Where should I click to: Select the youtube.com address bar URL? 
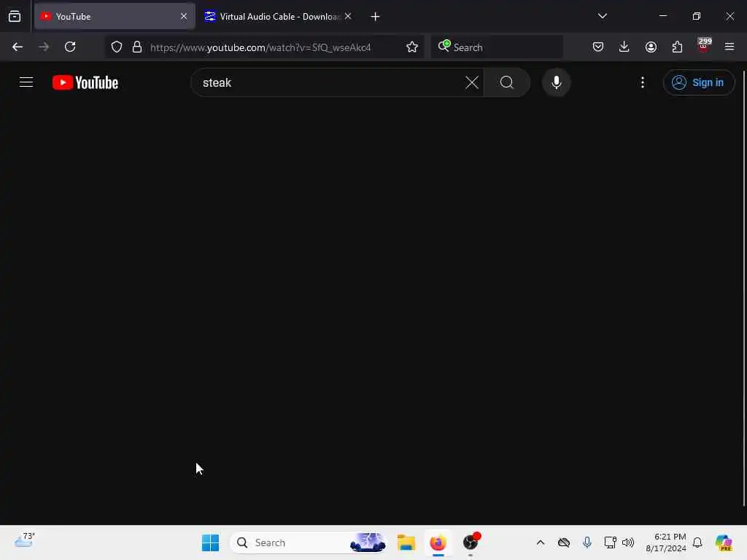[x=260, y=47]
